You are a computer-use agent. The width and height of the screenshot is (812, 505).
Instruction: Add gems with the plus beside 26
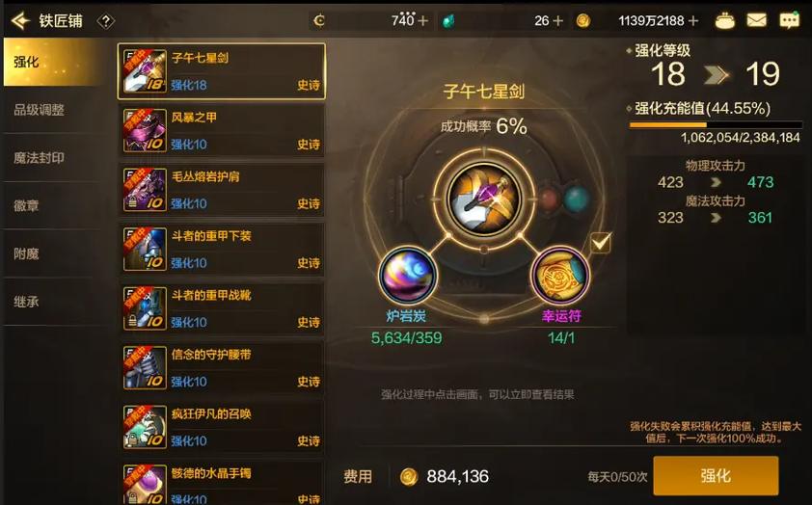pos(557,20)
